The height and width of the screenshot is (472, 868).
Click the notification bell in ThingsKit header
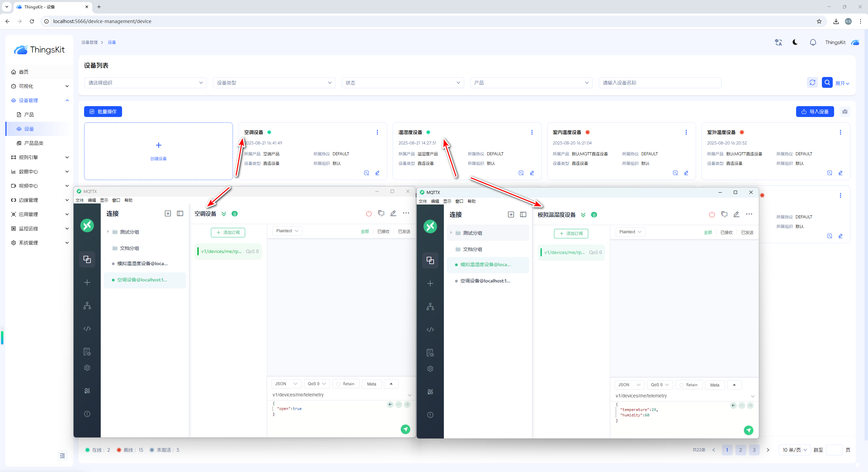click(813, 42)
